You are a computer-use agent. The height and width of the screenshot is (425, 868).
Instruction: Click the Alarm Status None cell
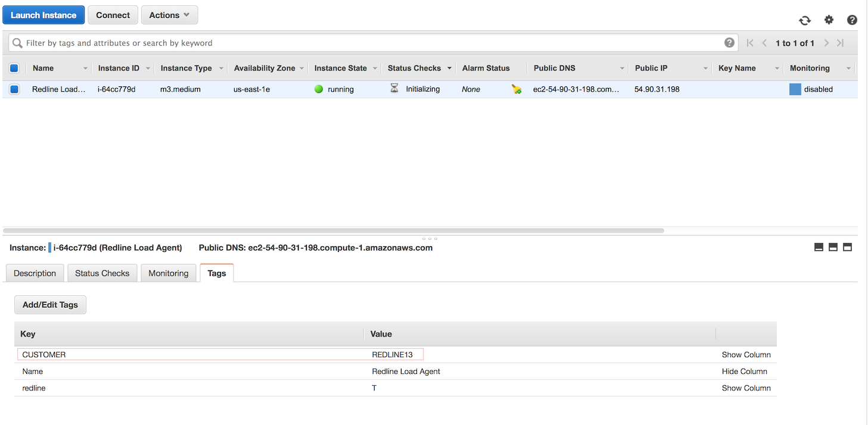[x=471, y=89]
